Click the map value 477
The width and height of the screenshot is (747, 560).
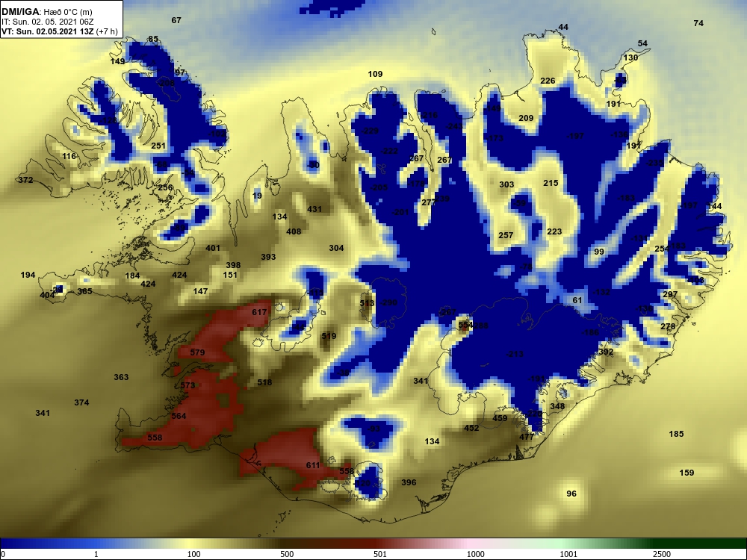coord(527,437)
